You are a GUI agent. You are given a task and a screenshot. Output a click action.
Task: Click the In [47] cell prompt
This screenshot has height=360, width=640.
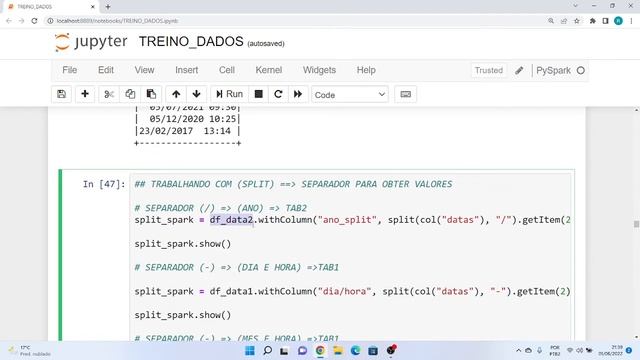click(x=104, y=184)
